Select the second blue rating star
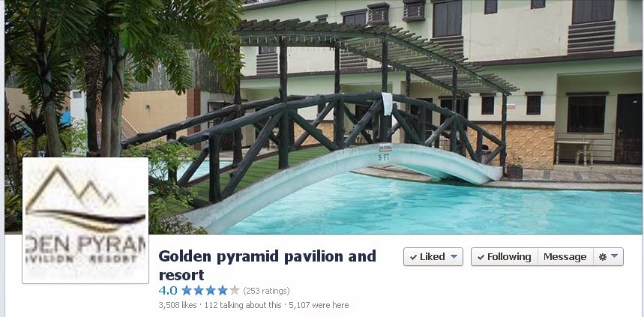The image size is (644, 317). (199, 291)
